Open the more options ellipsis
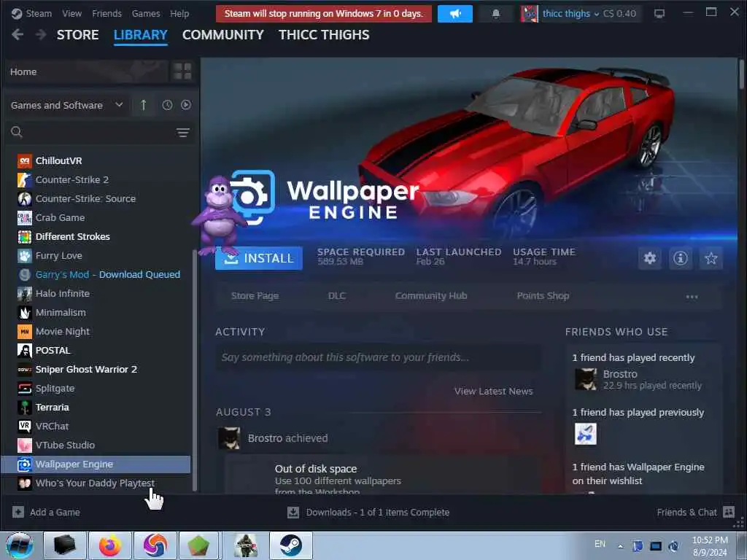The height and width of the screenshot is (560, 747). [x=692, y=296]
